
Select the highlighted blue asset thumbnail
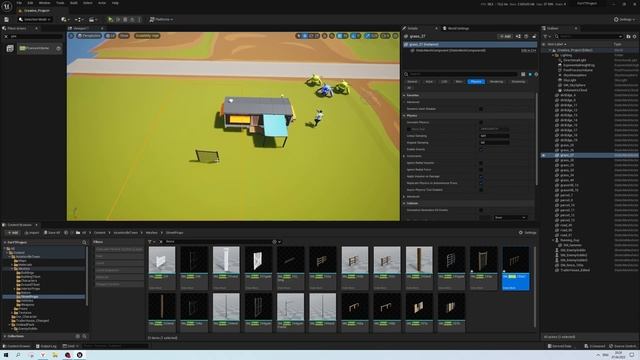[x=516, y=268]
